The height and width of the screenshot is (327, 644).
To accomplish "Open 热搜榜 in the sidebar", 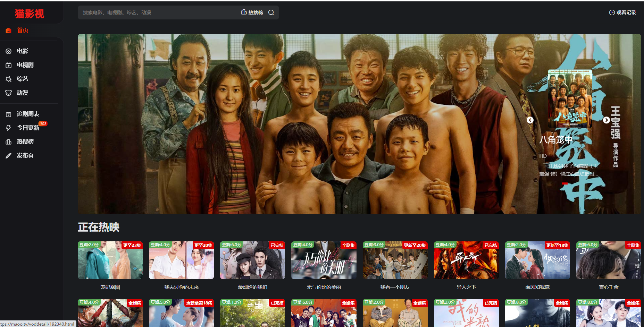I will pos(25,142).
